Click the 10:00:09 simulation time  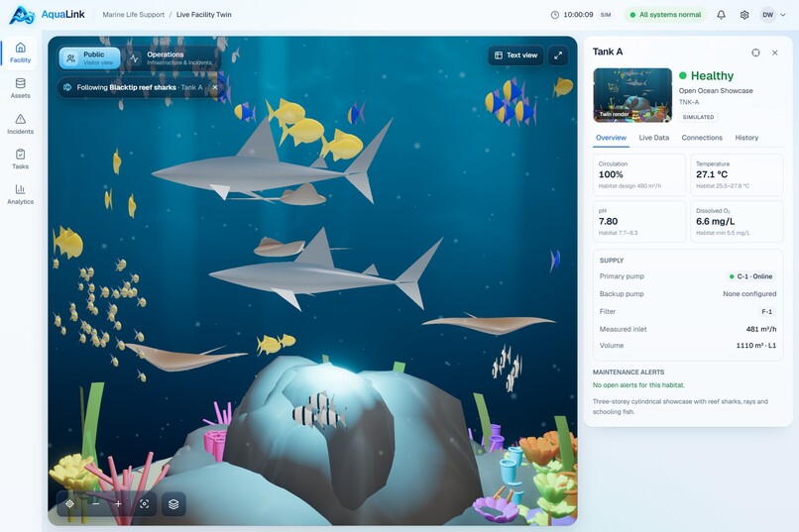[x=578, y=15]
